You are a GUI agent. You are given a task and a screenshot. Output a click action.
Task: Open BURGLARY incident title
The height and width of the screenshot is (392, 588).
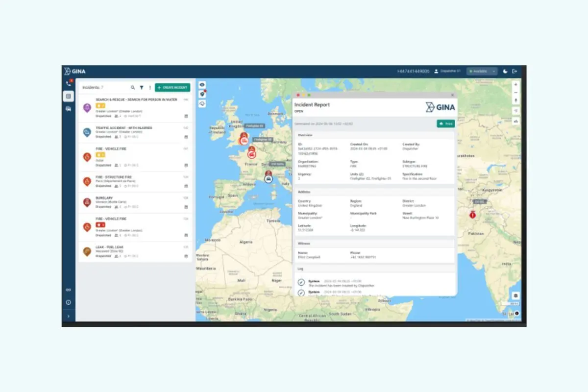coord(104,198)
